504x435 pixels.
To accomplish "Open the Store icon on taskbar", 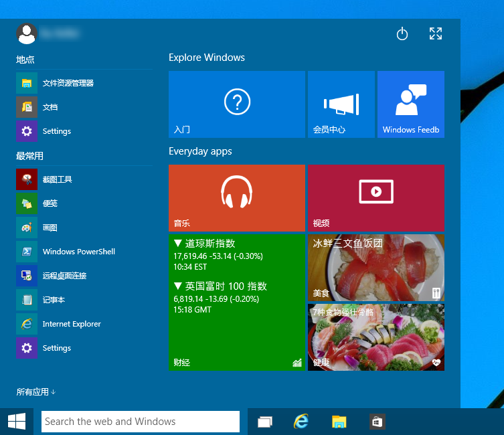I will pyautogui.click(x=377, y=422).
